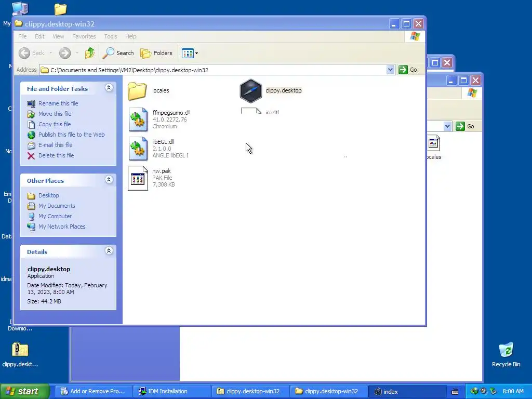Go up one folder level

90,53
